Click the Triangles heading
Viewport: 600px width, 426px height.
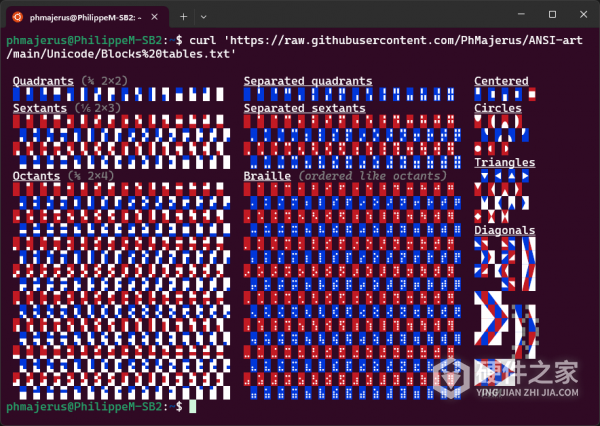(x=504, y=162)
